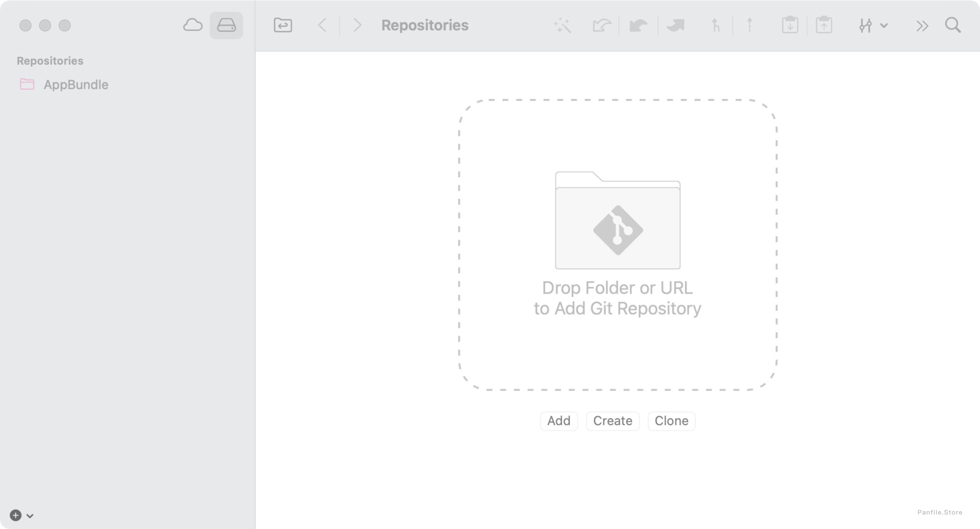
Task: Click the solid down-left pull arrow icon
Action: (638, 25)
